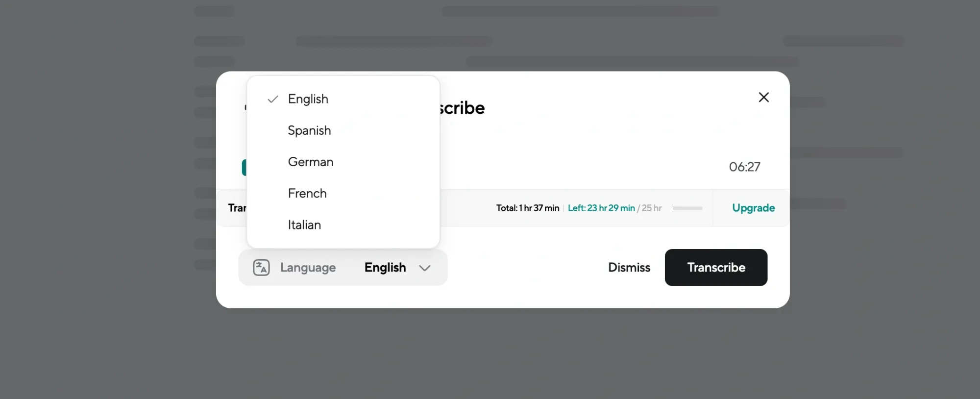This screenshot has height=399, width=980.
Task: Click the transcription usage progress bar
Action: tap(687, 208)
